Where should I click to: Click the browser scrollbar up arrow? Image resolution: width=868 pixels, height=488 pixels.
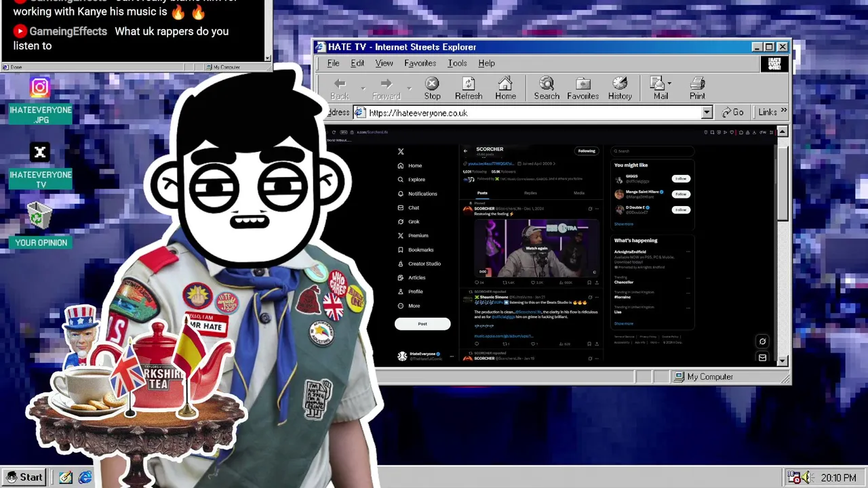pos(783,131)
